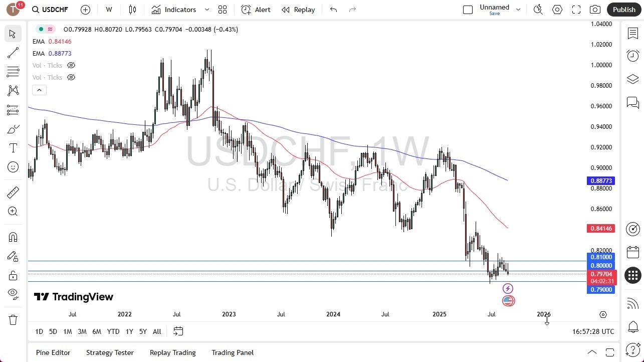The image size is (644, 362).
Task: Open the Unnamed layout dropdown
Action: click(x=518, y=10)
